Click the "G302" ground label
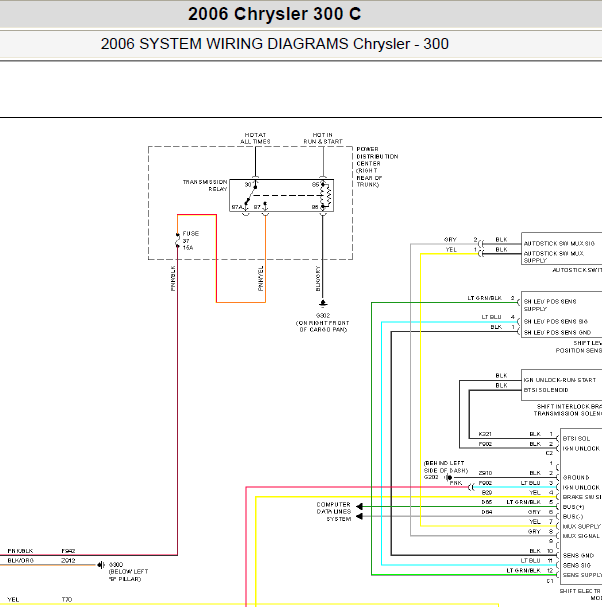The image size is (602, 607). 323,316
